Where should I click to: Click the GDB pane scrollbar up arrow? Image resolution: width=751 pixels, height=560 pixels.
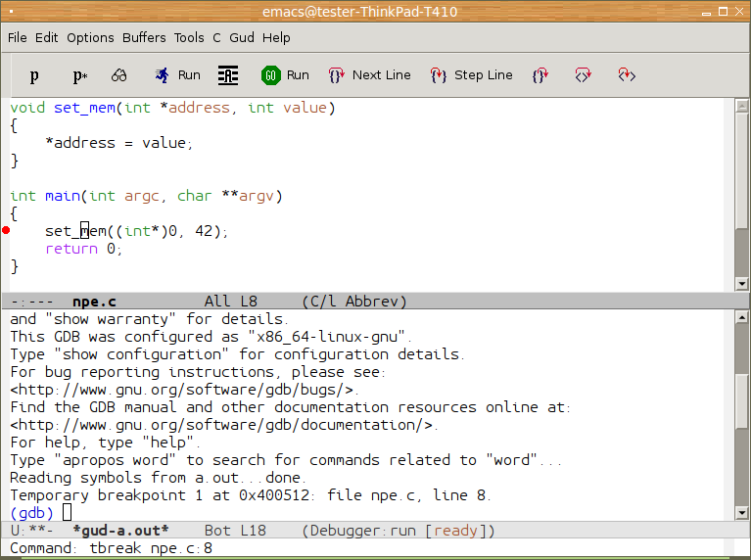coord(742,316)
